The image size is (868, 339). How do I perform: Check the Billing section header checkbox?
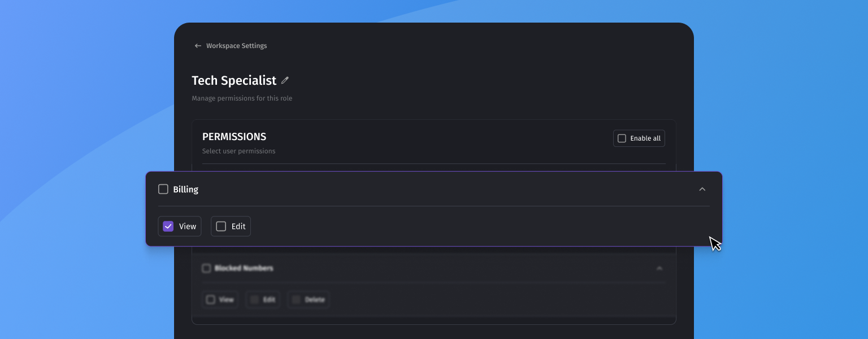coord(163,189)
